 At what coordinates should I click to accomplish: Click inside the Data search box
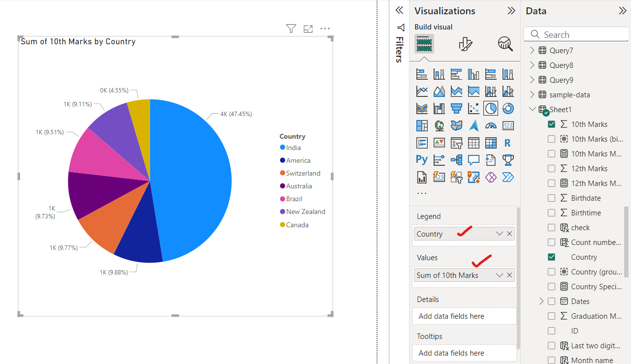click(x=576, y=34)
